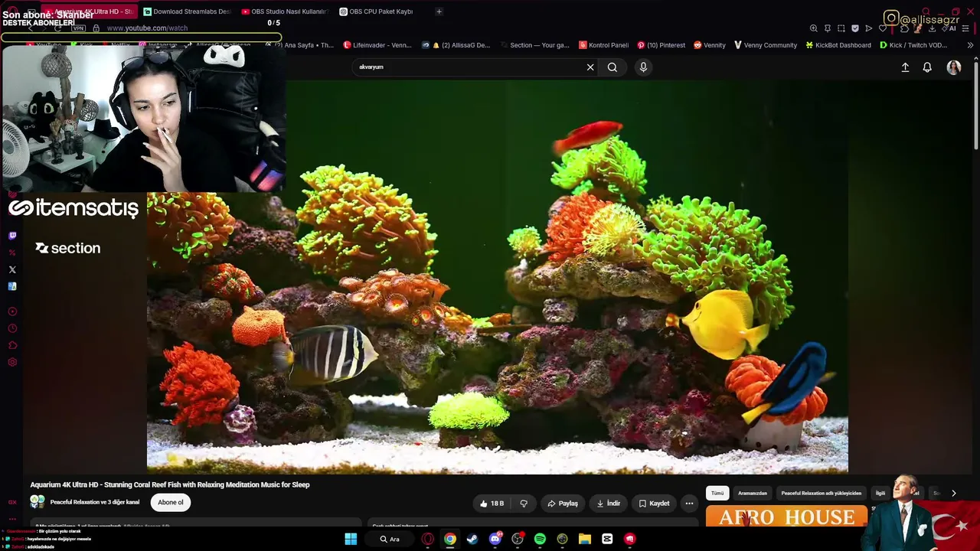Viewport: 980px width, 551px height.
Task: Click the Abone ol subscribe button
Action: pos(171,503)
